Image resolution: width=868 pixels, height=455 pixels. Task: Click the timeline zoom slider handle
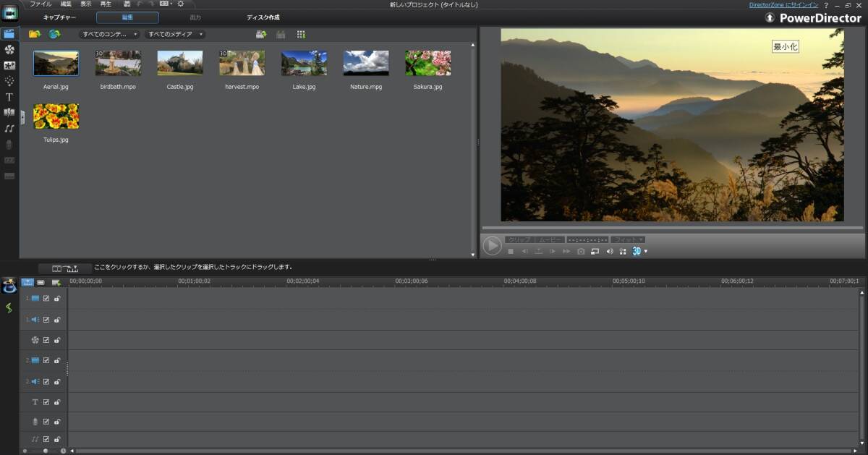click(46, 451)
